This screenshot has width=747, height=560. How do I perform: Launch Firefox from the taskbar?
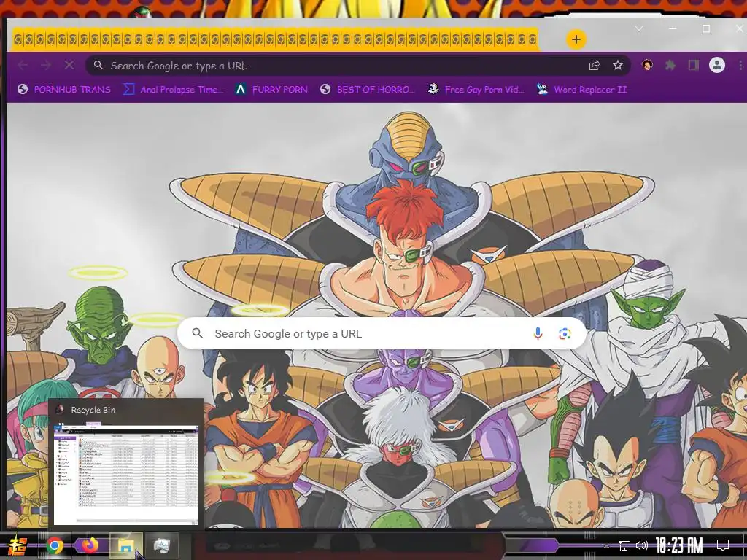[90, 545]
